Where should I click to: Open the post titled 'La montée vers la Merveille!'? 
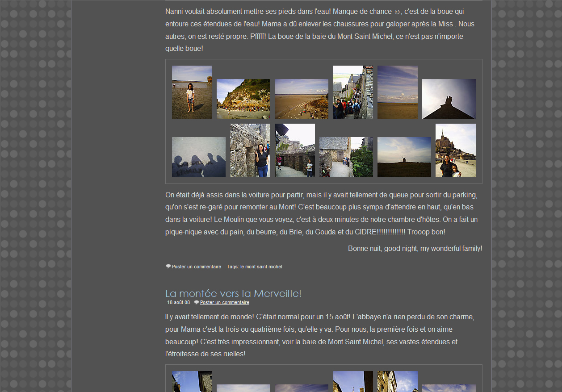point(233,293)
